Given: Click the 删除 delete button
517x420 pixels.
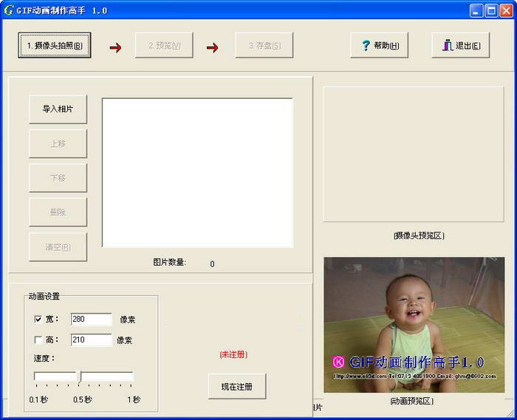Looking at the screenshot, I should click(58, 213).
